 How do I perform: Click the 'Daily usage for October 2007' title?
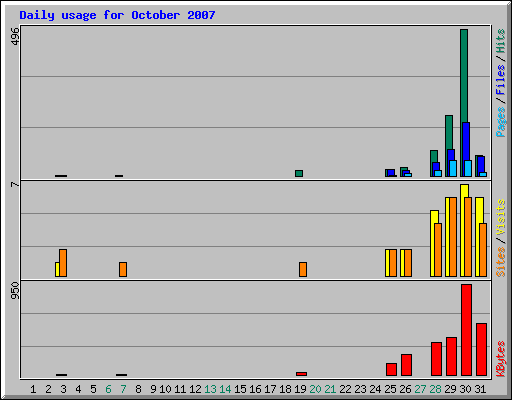click(x=117, y=16)
